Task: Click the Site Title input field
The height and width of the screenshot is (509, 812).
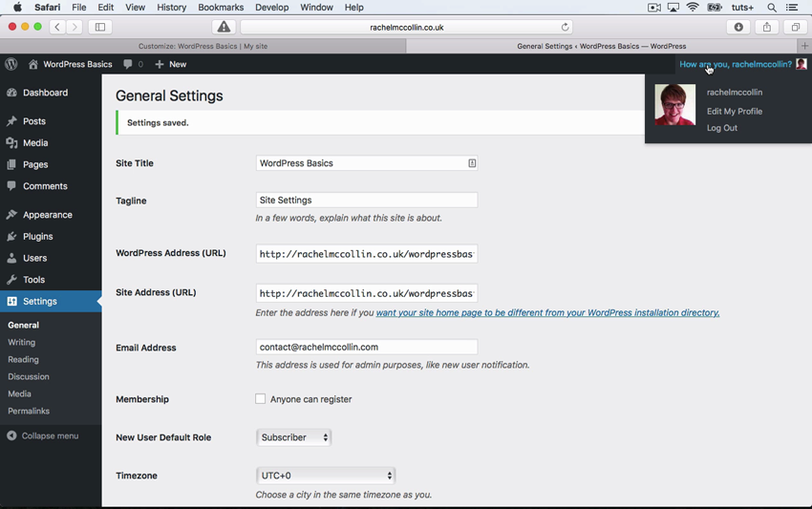Action: point(367,163)
